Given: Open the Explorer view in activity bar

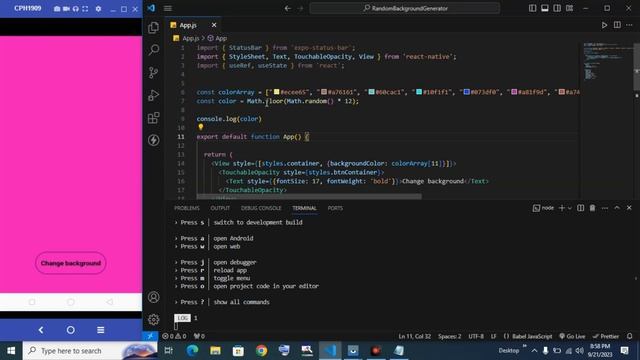Looking at the screenshot, I should pyautogui.click(x=153, y=27).
